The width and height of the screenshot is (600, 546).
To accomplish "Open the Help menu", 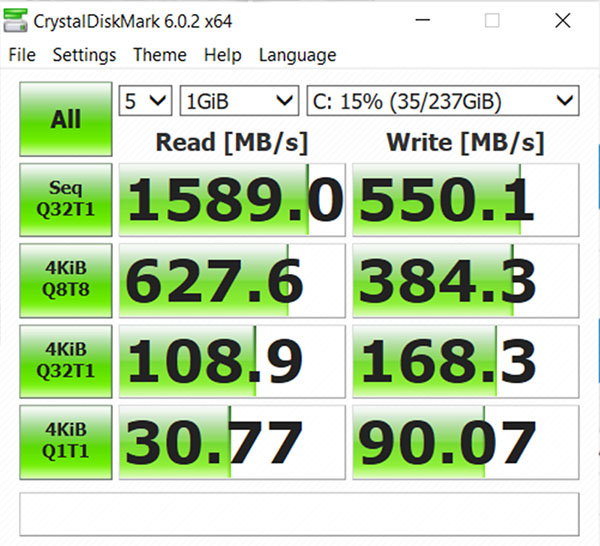I will (223, 55).
